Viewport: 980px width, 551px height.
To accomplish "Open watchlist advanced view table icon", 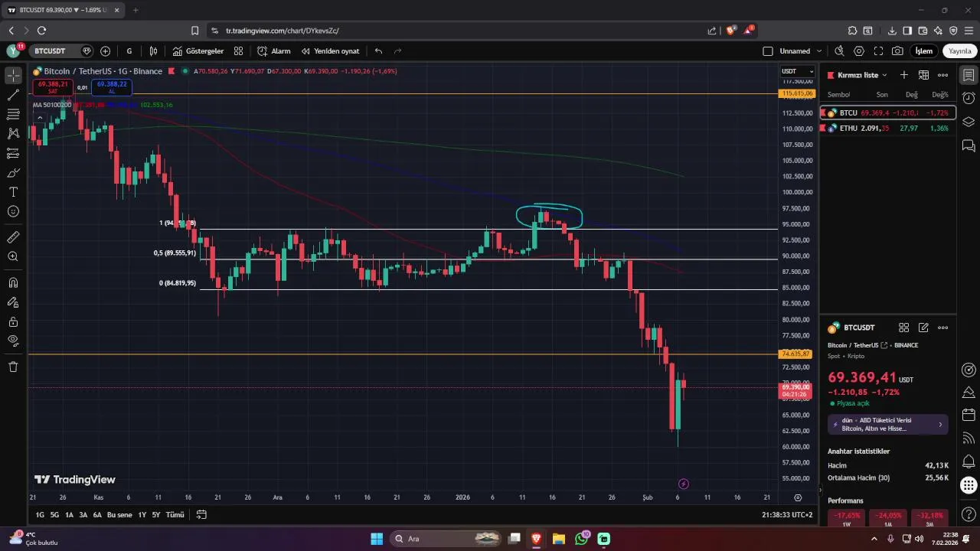I will [x=923, y=75].
